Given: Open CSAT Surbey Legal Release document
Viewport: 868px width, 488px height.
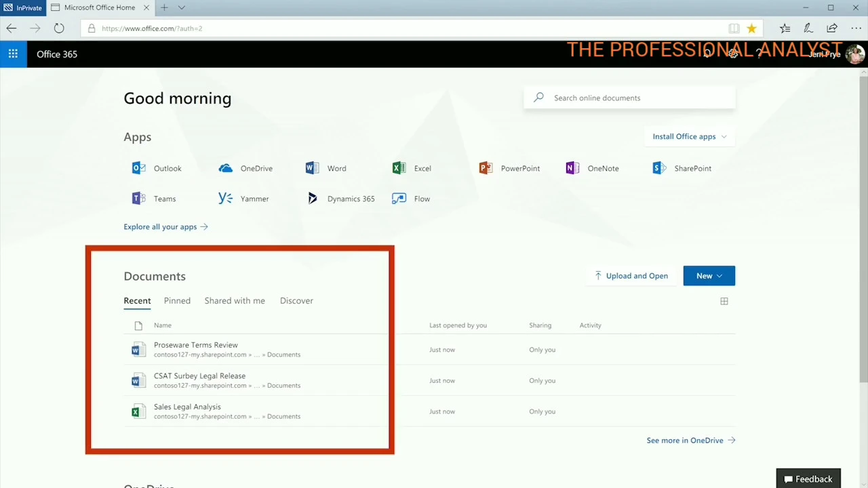Looking at the screenshot, I should click(199, 376).
